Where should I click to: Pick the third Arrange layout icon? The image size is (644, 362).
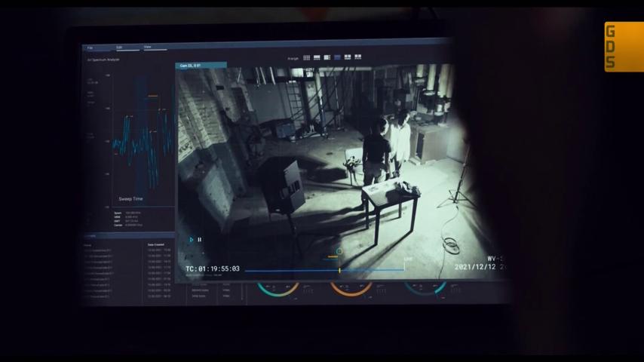click(x=327, y=57)
